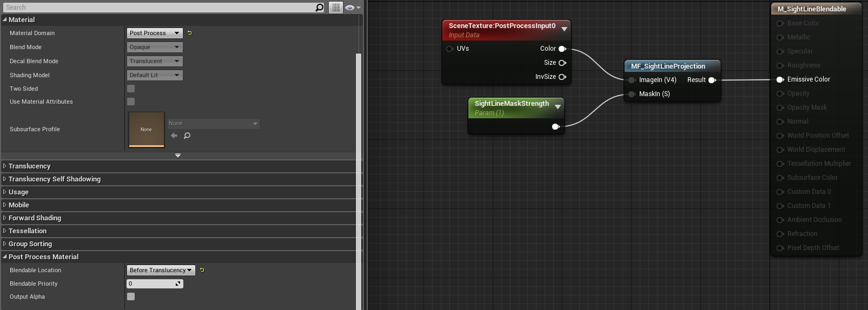
Task: Select the SceneTexture:PostProcessInput0 node title
Action: coord(502,25)
